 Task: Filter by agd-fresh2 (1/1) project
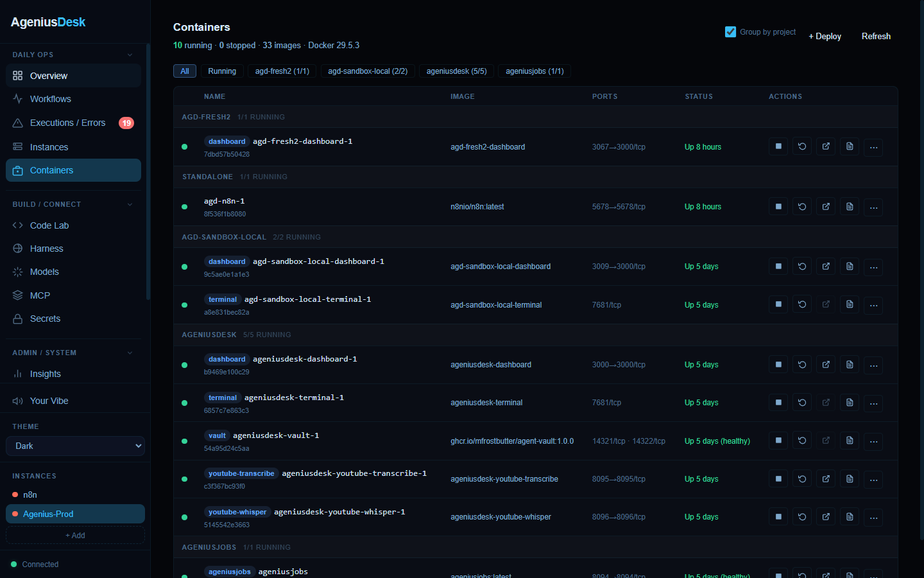click(x=282, y=71)
